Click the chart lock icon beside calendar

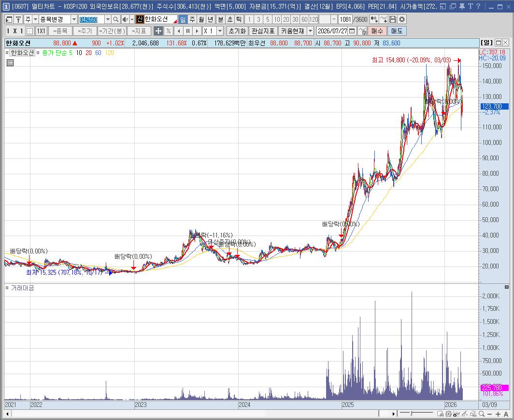pyautogui.click(x=362, y=31)
